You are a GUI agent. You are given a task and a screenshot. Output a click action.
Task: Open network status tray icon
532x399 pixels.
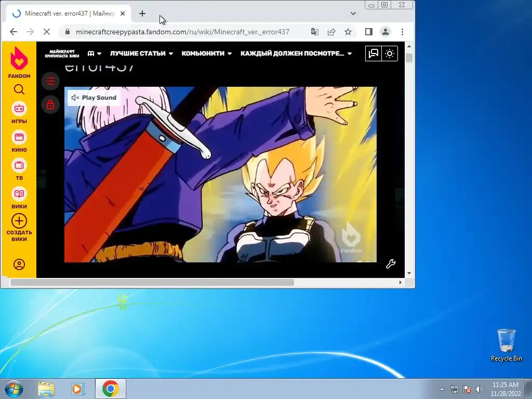point(454,389)
